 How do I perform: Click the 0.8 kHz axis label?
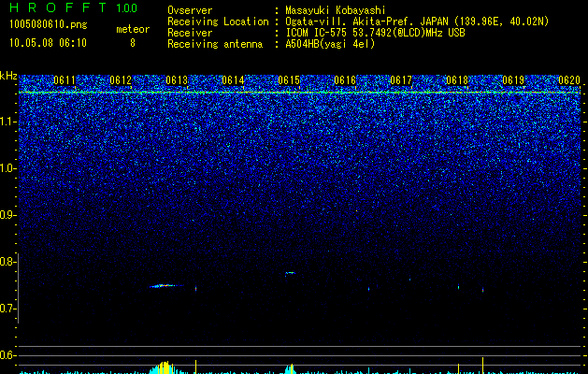pos(8,262)
